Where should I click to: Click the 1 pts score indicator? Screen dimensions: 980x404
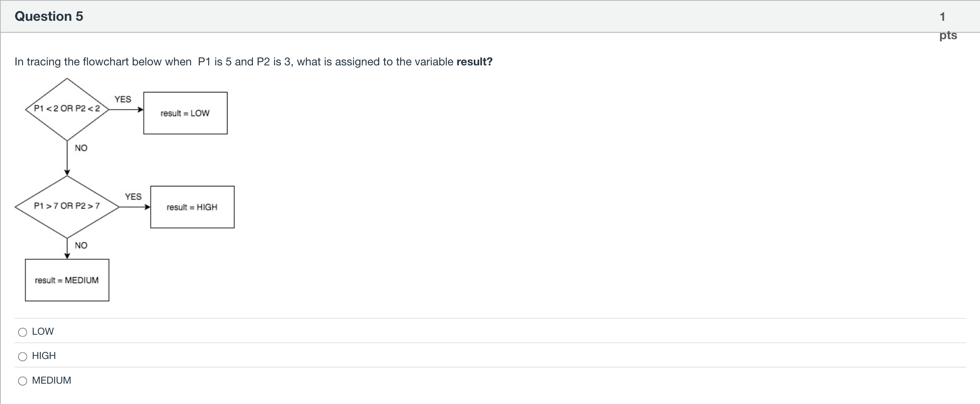pos(948,26)
